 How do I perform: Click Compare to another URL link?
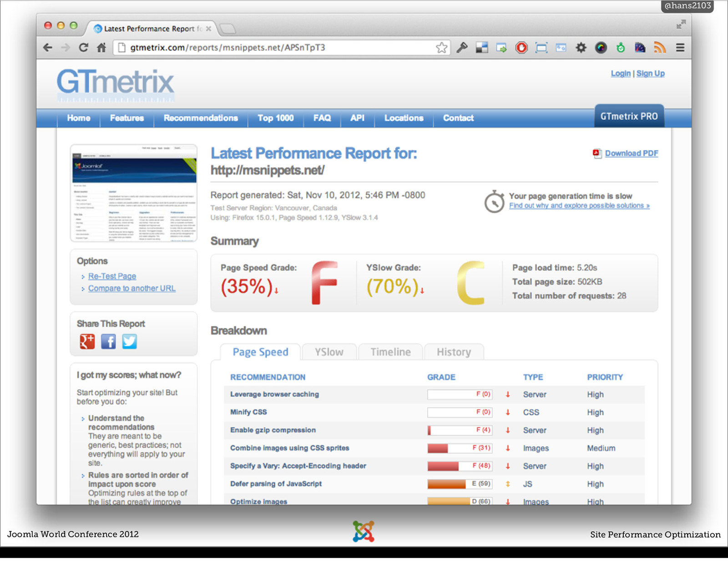click(x=132, y=289)
